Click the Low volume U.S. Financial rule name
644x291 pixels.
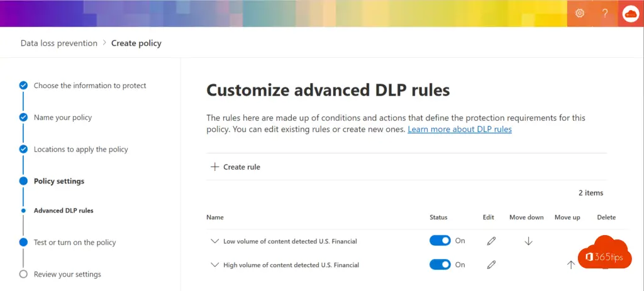point(291,241)
